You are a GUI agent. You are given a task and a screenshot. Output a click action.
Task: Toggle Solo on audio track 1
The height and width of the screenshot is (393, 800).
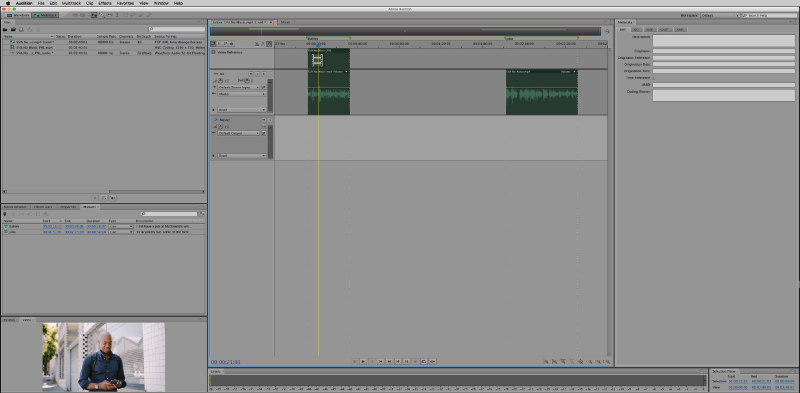[257, 74]
